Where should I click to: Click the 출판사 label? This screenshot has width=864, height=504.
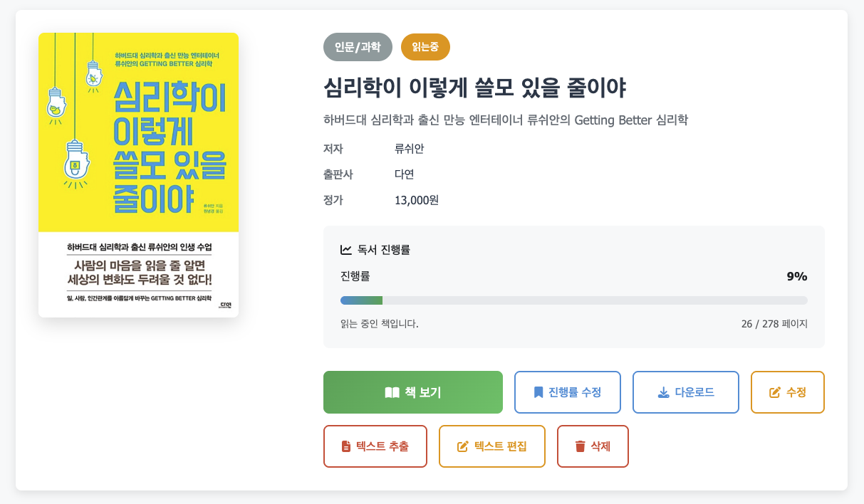pyautogui.click(x=338, y=174)
